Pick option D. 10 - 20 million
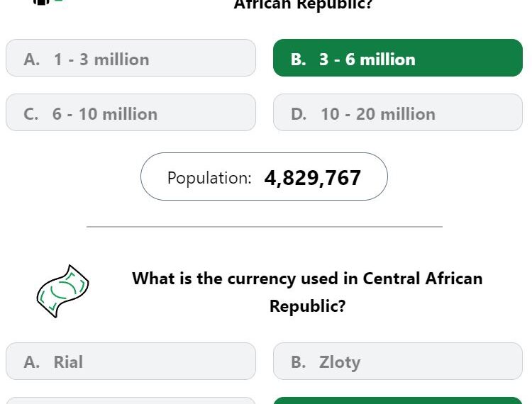Viewport: 532px width, 404px height. point(398,113)
